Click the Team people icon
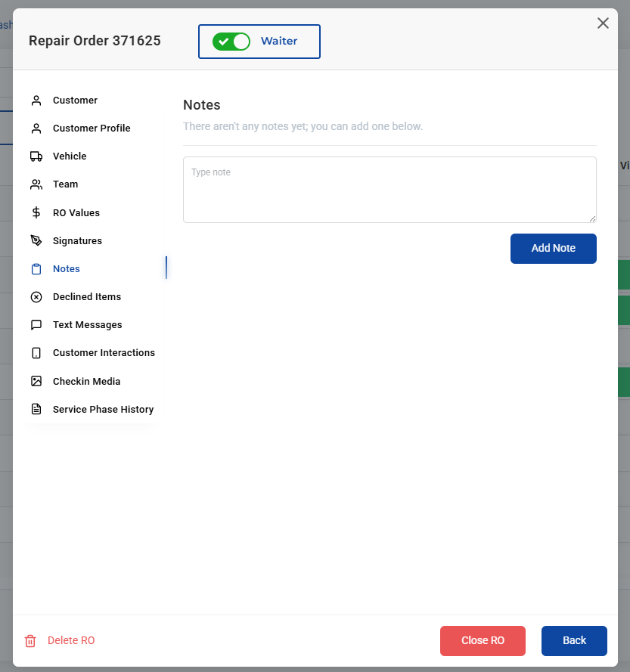 point(36,184)
